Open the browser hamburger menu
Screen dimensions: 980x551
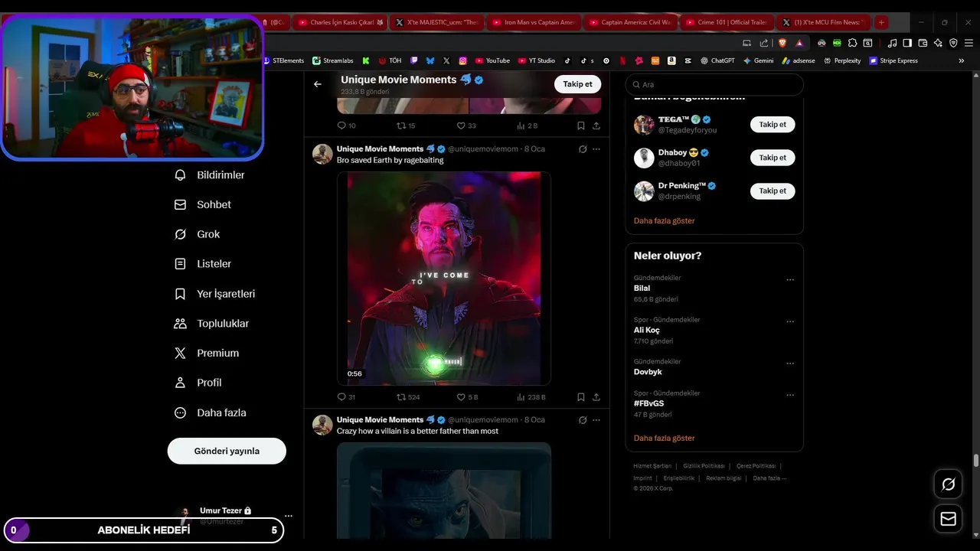[x=969, y=43]
